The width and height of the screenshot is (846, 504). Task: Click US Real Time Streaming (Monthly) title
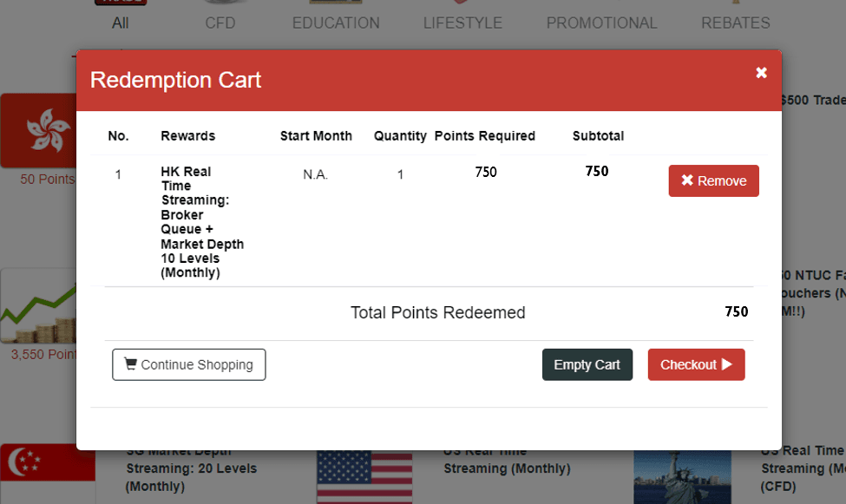click(507, 463)
